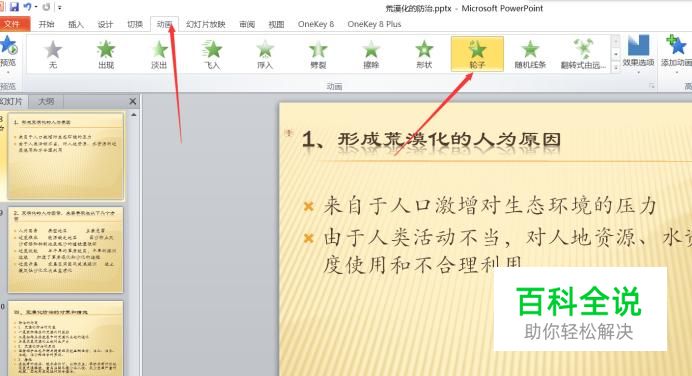Apply the 出现 (Appear) animation

106,54
